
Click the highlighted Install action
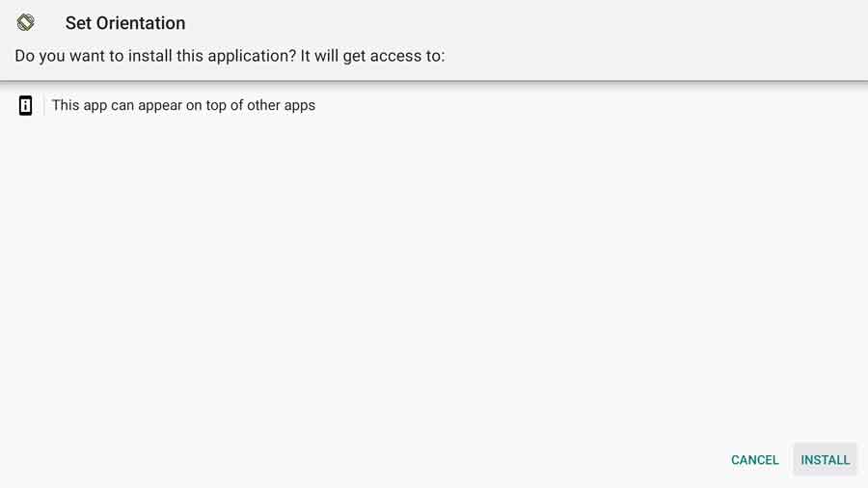[x=825, y=460]
